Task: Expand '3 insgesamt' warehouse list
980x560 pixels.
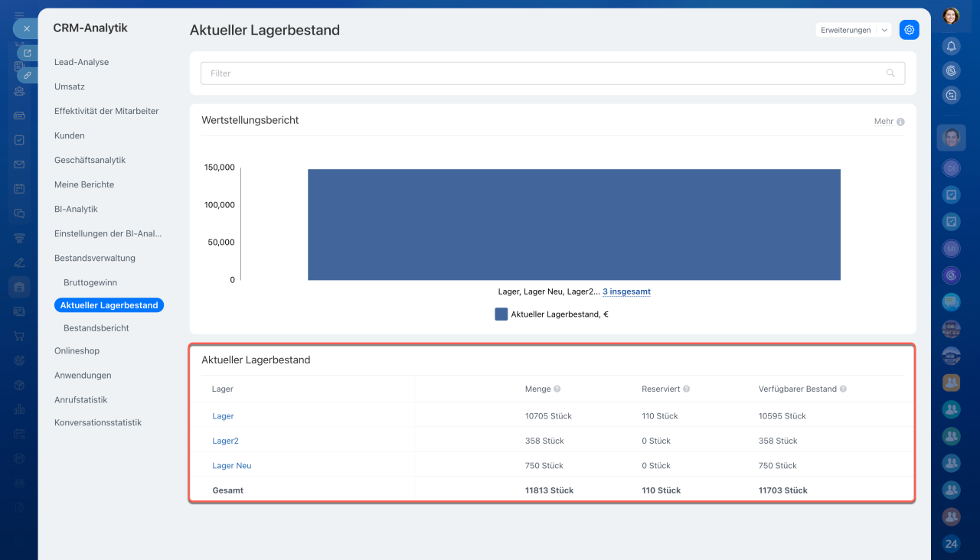Action: tap(626, 291)
